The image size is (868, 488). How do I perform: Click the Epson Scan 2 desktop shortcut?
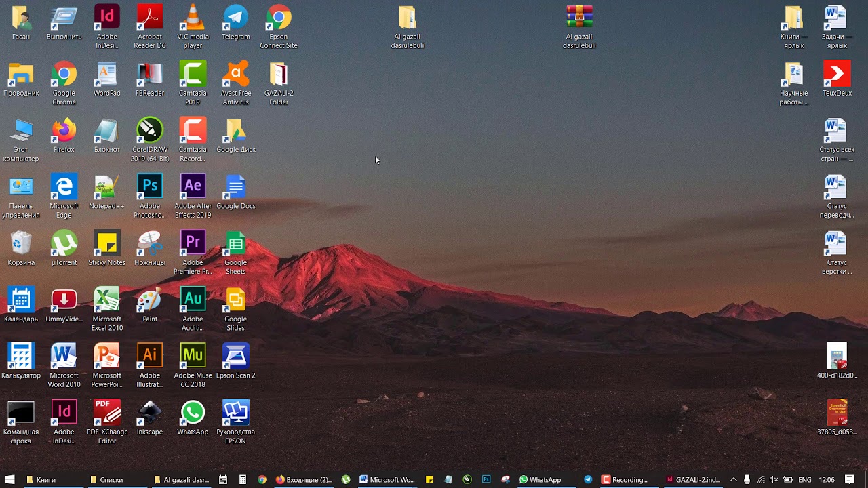click(236, 362)
